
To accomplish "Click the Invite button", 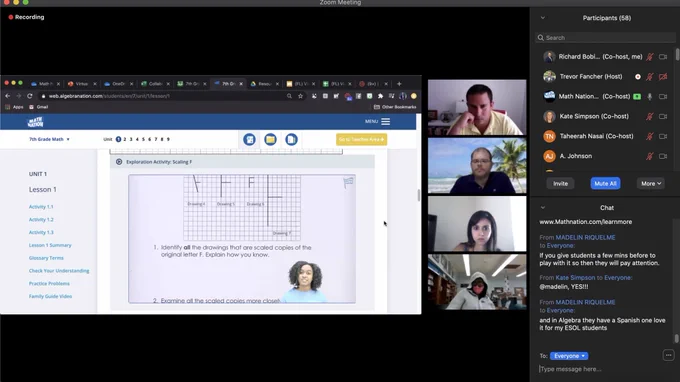I will 560,183.
